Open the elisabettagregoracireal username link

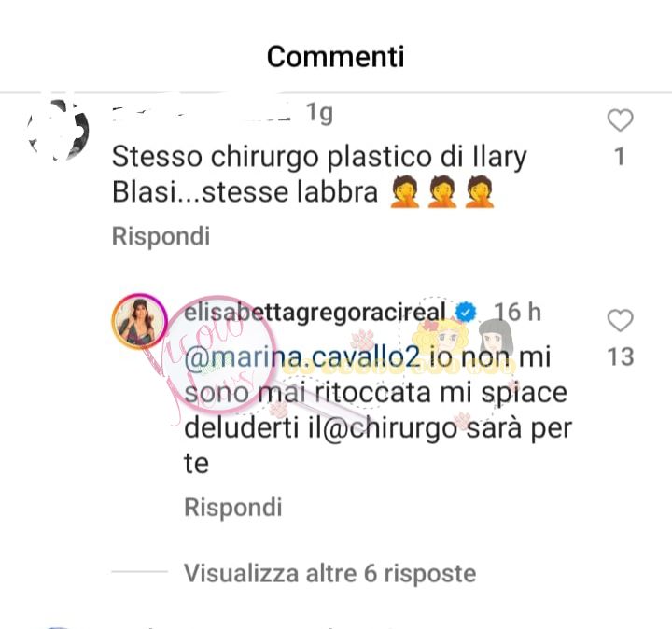tap(315, 313)
